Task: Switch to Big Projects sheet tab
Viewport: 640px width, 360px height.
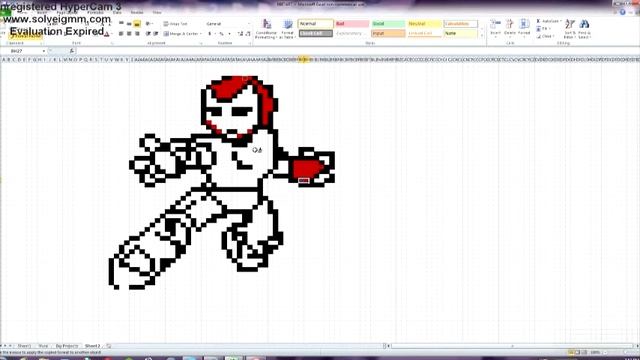Action: pyautogui.click(x=67, y=346)
